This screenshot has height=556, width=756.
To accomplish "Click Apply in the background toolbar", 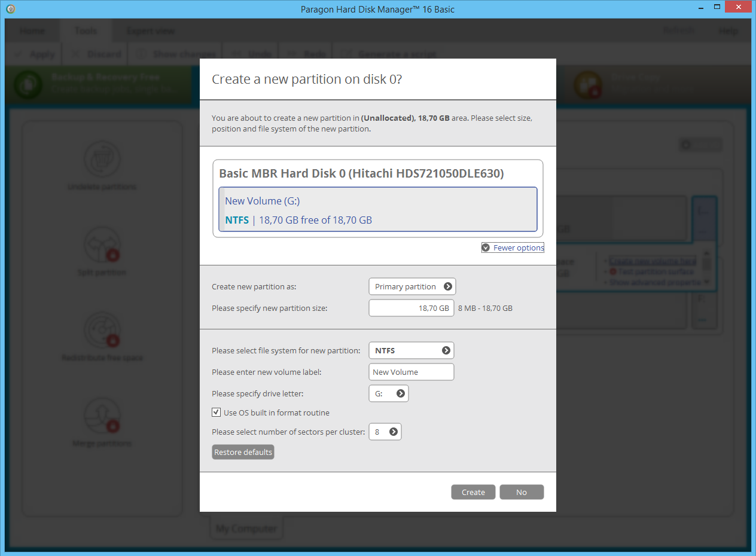I will coord(35,54).
